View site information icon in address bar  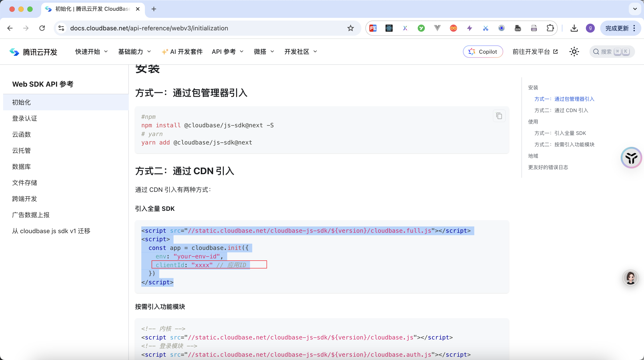[61, 28]
